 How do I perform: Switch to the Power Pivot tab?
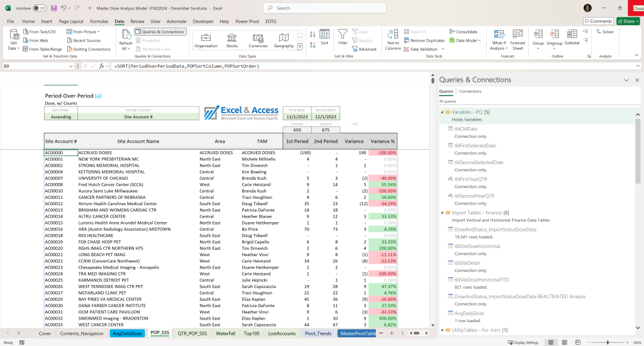(247, 21)
